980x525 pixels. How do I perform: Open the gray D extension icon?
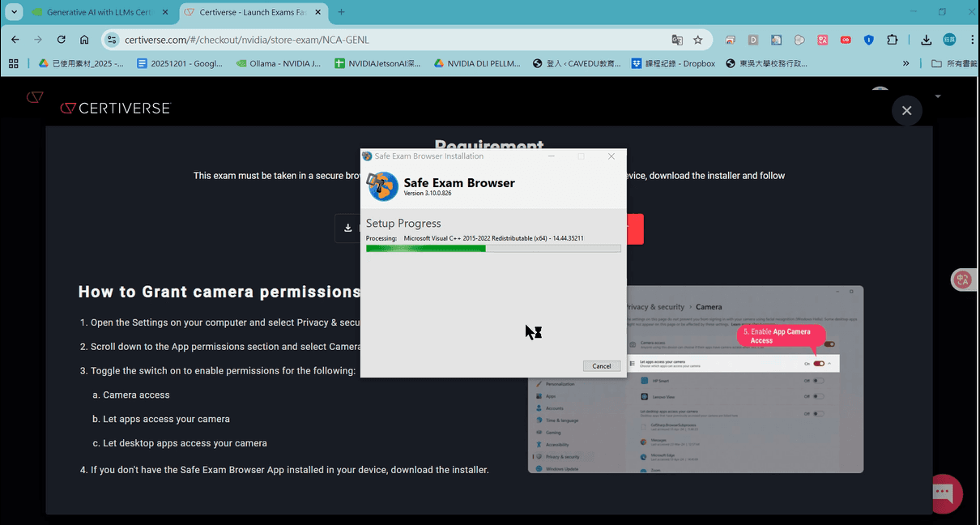pyautogui.click(x=753, y=40)
